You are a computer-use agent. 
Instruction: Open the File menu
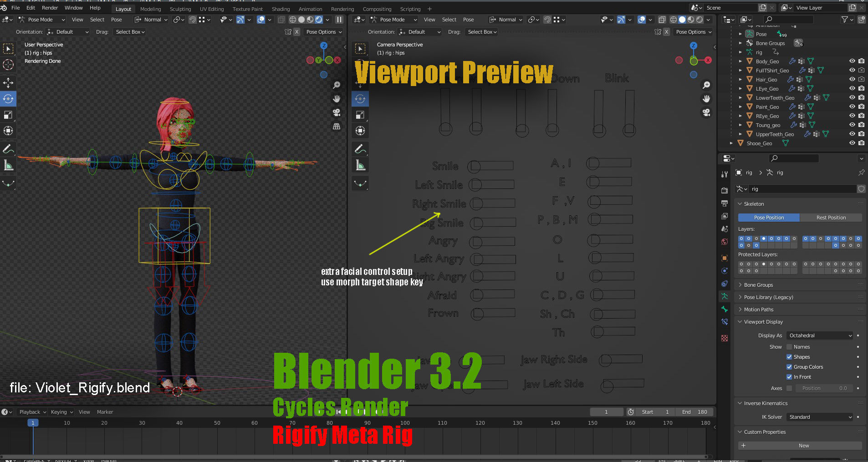(15, 8)
